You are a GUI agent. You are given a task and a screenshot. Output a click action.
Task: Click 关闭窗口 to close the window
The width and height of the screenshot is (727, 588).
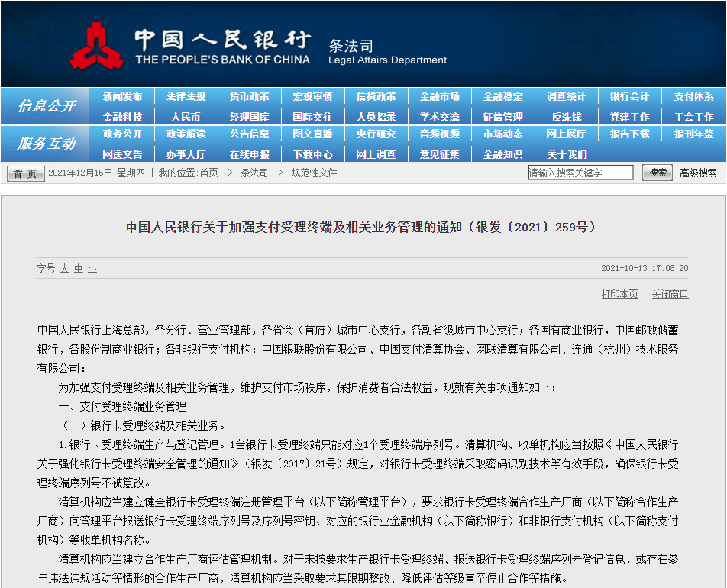[x=671, y=294]
